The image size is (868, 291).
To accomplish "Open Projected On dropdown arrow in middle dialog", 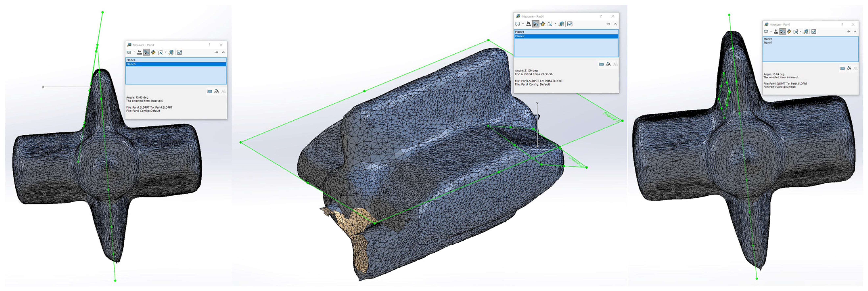I will 555,24.
